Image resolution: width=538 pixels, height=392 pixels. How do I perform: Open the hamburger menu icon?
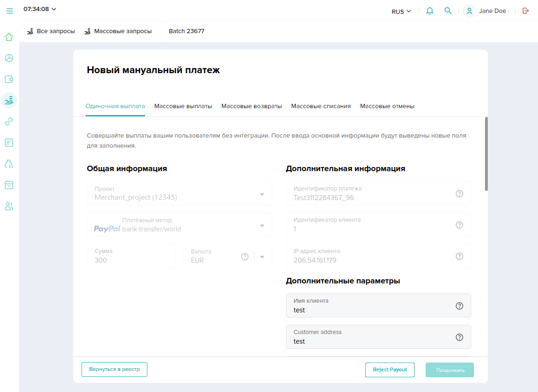click(x=10, y=11)
